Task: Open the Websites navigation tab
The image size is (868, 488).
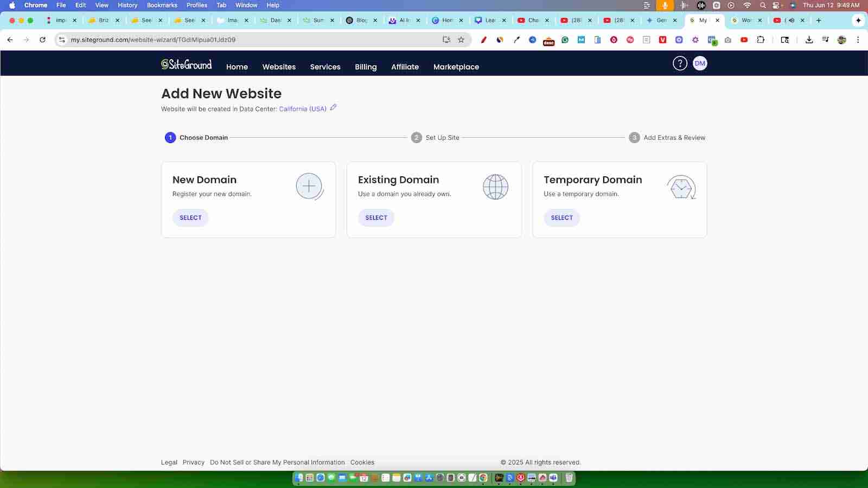Action: click(x=279, y=67)
